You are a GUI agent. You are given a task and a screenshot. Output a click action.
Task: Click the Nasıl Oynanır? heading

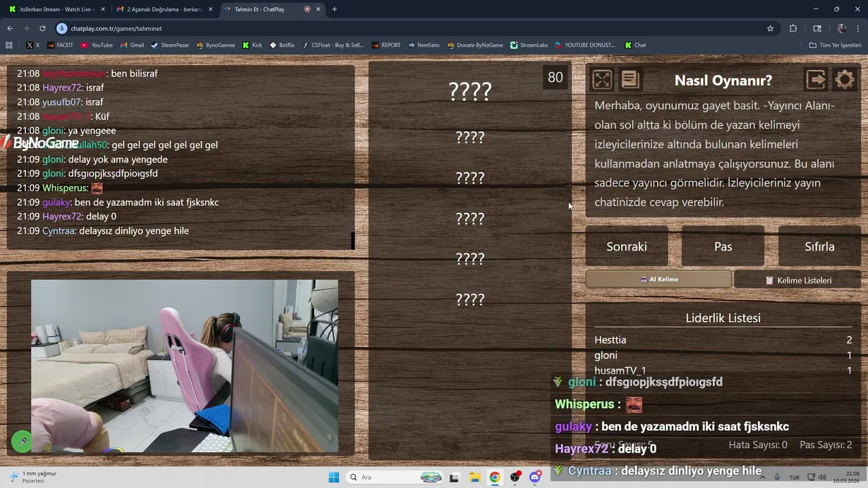(x=723, y=80)
